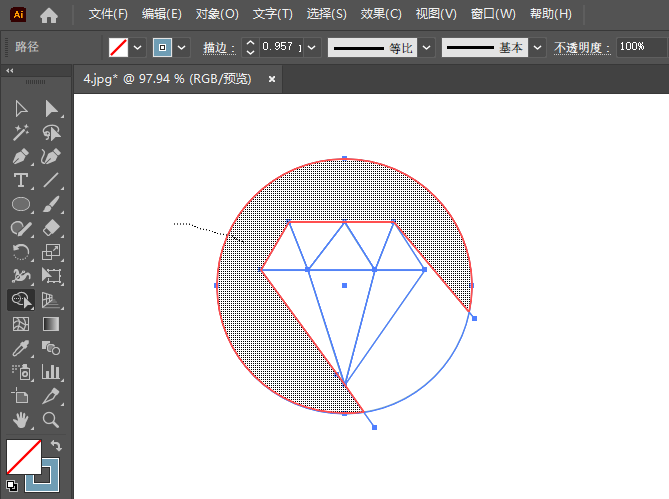The height and width of the screenshot is (499, 669).
Task: Open the 视图(V) menu
Action: 436,14
